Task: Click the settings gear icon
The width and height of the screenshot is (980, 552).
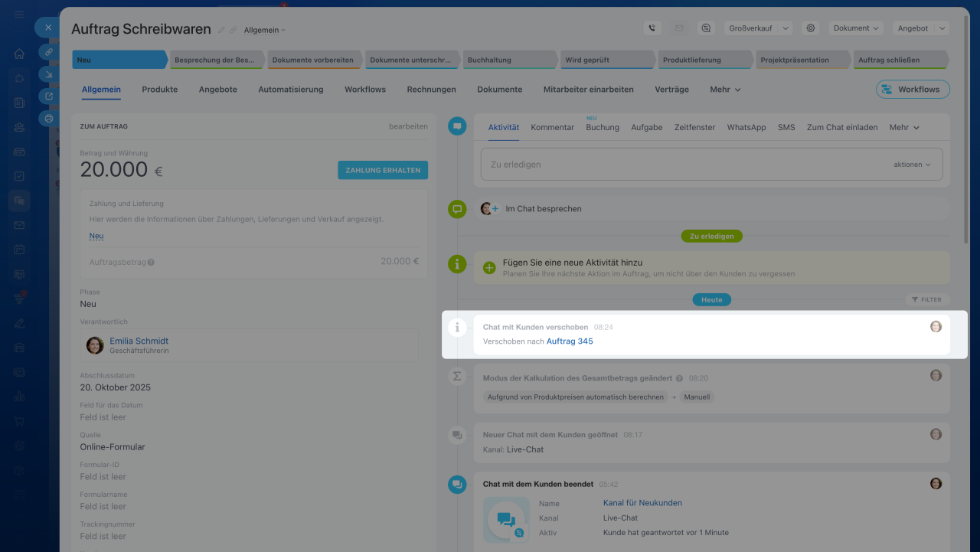Action: [x=810, y=28]
